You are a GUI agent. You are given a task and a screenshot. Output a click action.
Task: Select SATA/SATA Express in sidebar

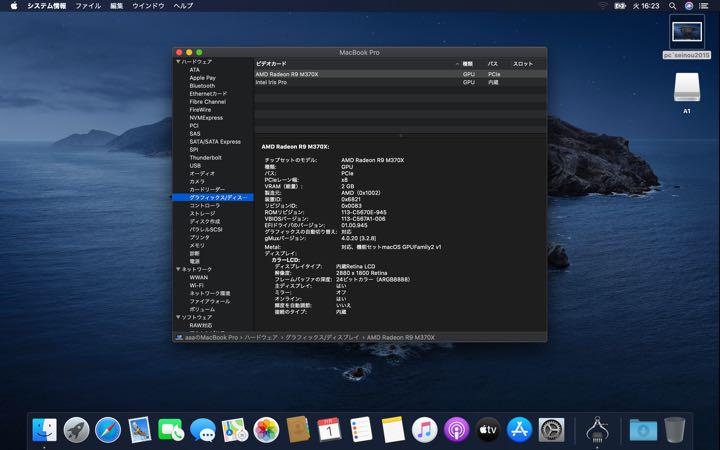pyautogui.click(x=215, y=142)
